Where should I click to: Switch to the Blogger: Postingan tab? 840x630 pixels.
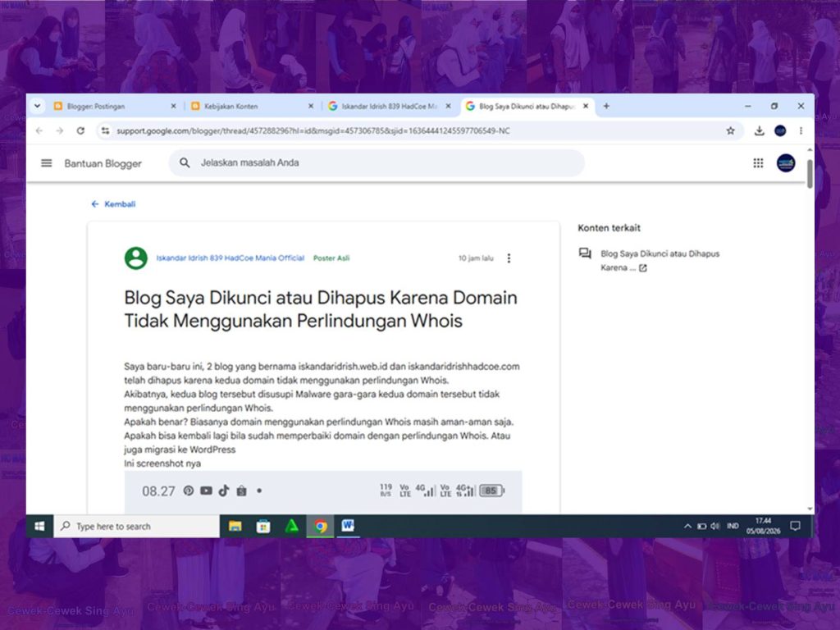(115, 106)
